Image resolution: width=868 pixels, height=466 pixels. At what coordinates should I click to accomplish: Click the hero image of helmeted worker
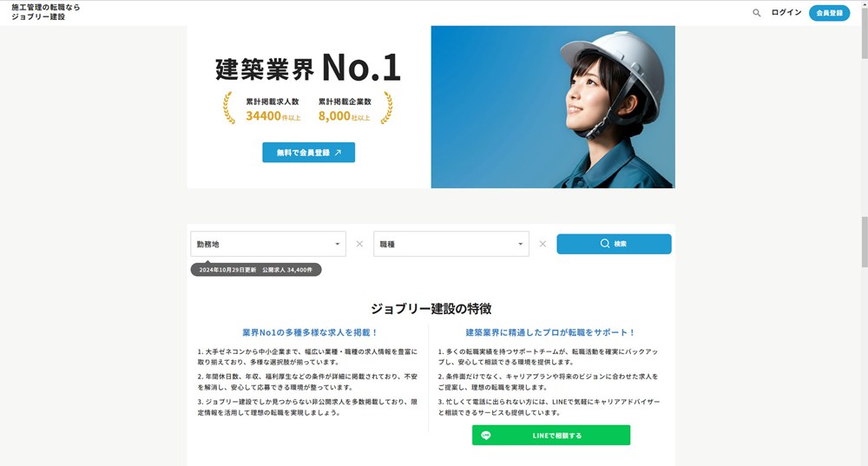pyautogui.click(x=553, y=107)
